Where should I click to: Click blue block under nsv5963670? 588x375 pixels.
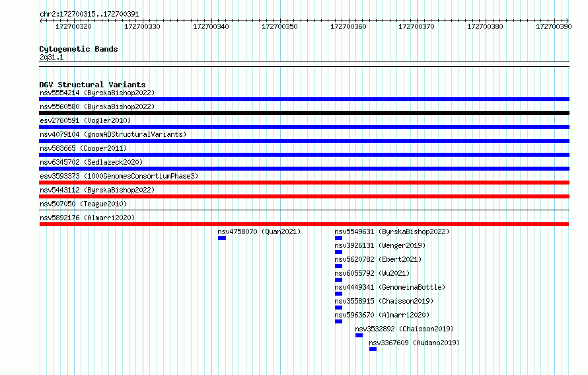pyautogui.click(x=338, y=321)
